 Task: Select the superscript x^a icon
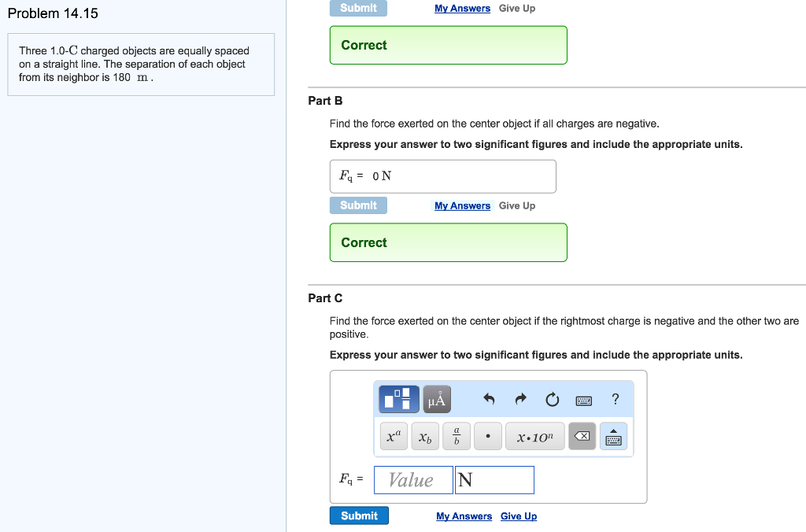(x=394, y=436)
